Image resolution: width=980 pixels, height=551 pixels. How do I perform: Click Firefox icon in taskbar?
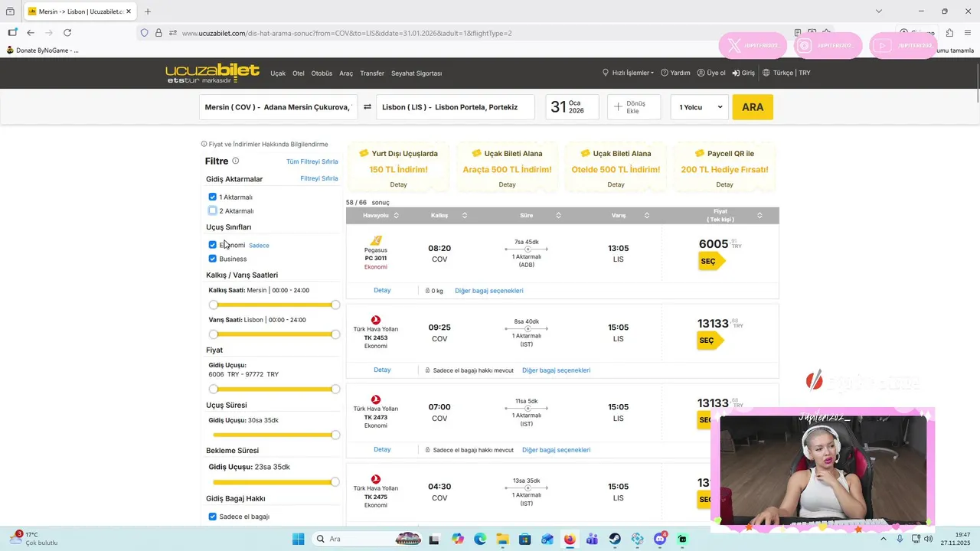[570, 539]
